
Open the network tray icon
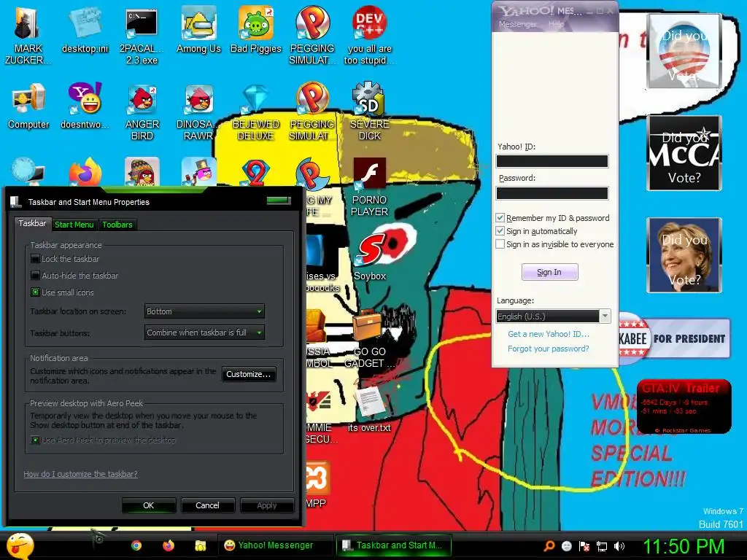tap(602, 546)
